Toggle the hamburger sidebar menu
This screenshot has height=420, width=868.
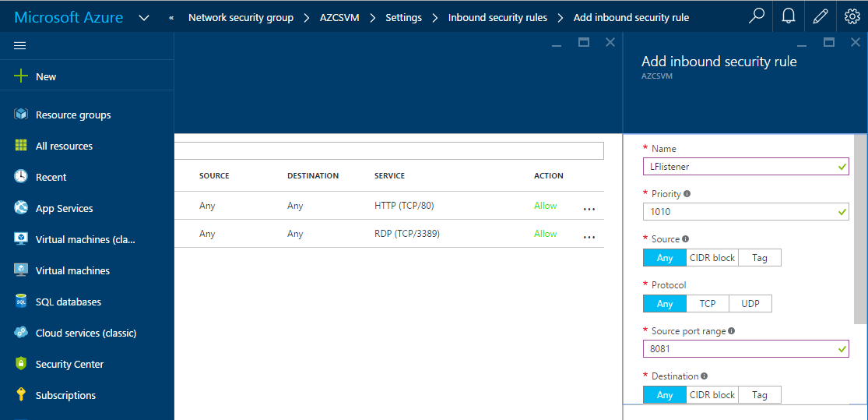click(20, 46)
